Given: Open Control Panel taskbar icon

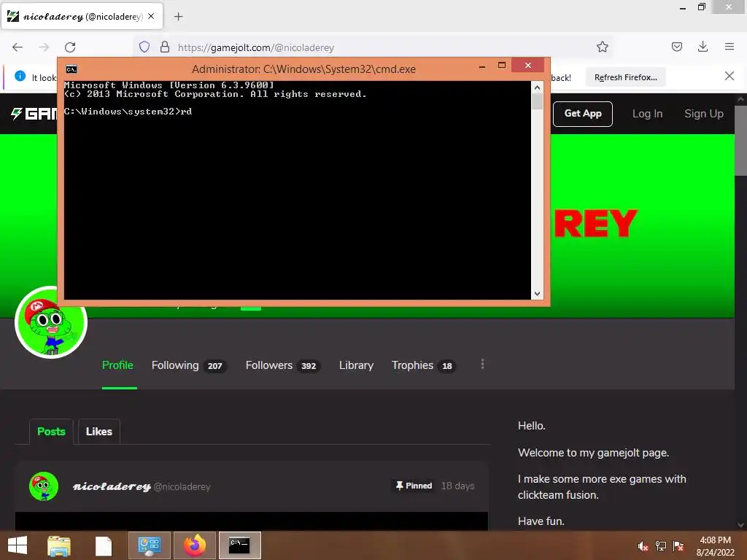Looking at the screenshot, I should coord(149,545).
